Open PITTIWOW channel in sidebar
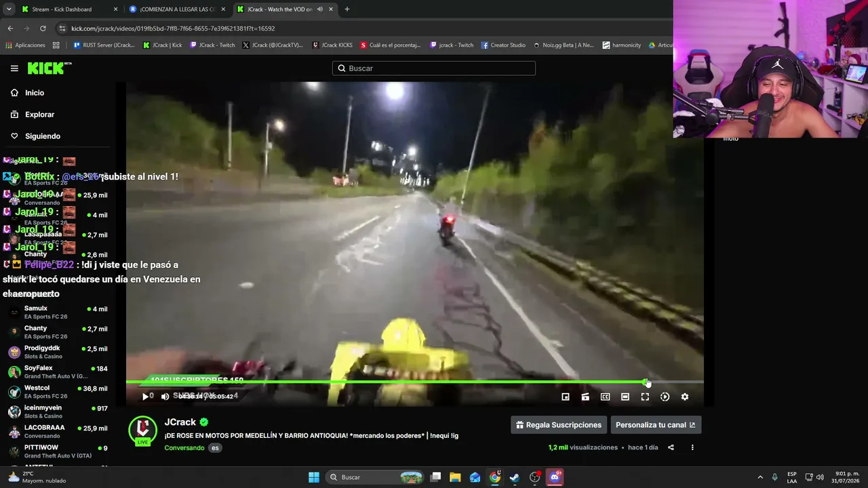Image resolution: width=868 pixels, height=488 pixels. [58, 451]
